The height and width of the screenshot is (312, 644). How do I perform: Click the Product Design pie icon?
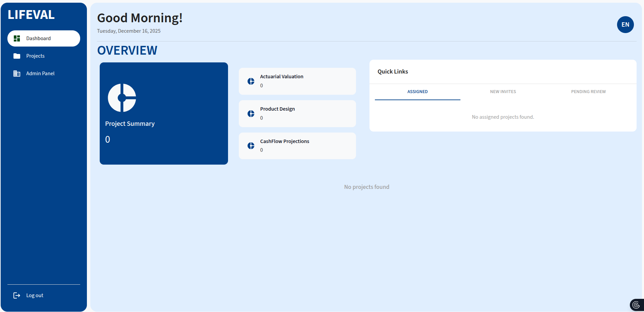click(251, 114)
